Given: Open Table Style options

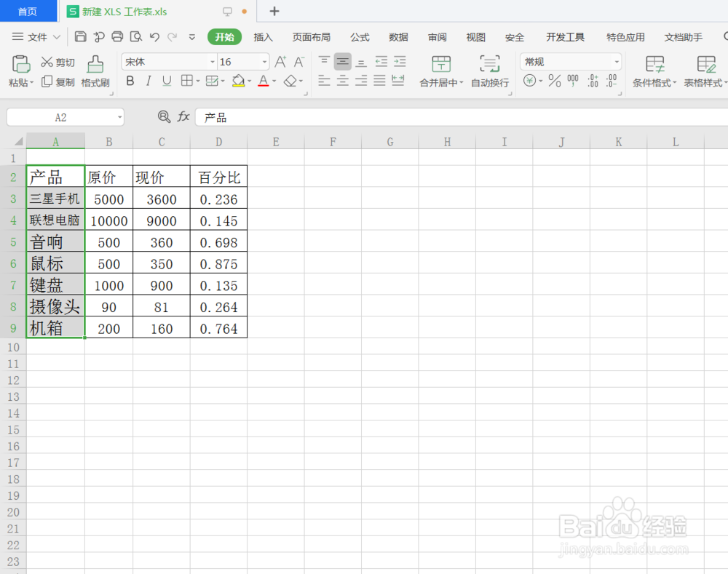Looking at the screenshot, I should 705,71.
